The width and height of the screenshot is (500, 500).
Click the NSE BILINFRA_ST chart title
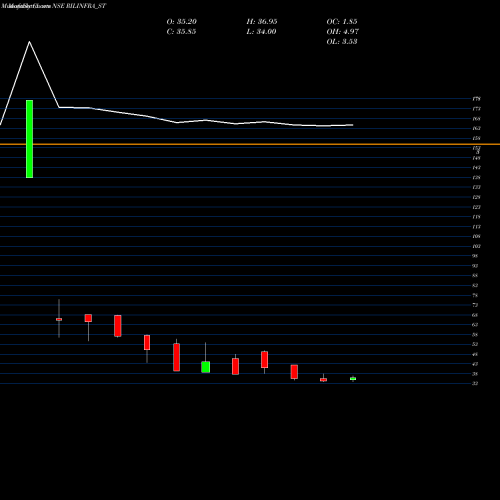[79, 6]
